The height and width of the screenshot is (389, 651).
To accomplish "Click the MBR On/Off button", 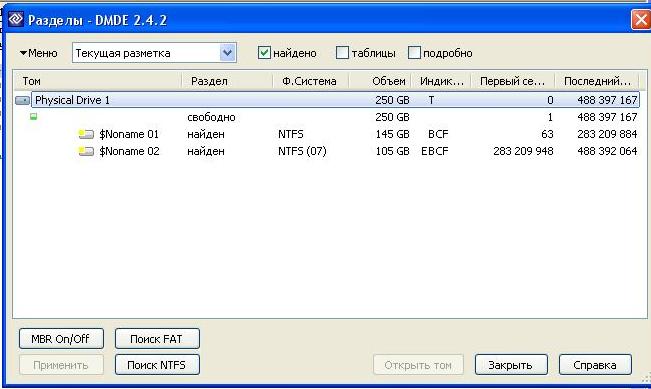I will pyautogui.click(x=61, y=339).
